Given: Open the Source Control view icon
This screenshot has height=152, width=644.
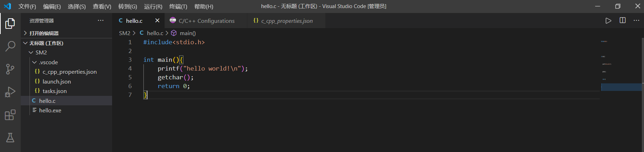Looking at the screenshot, I should [10, 69].
